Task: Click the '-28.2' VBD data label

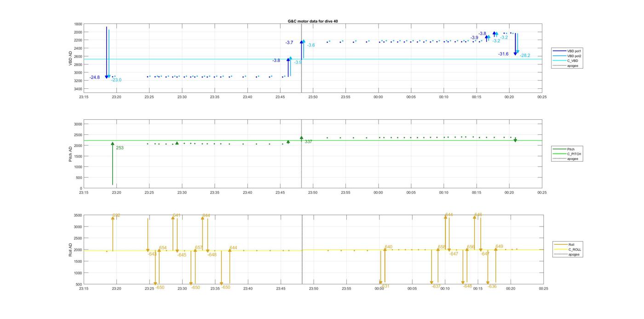Action: tap(525, 56)
